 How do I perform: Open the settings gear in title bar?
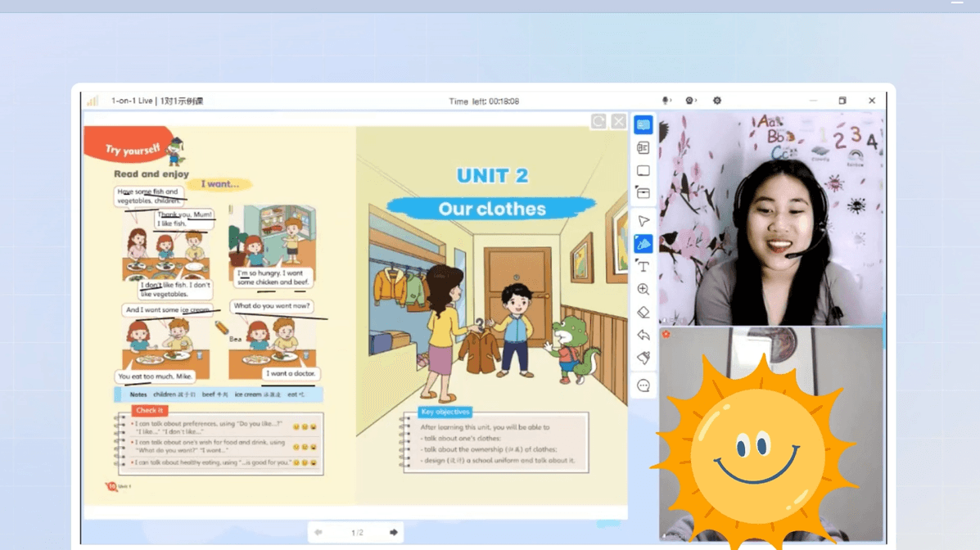pyautogui.click(x=716, y=101)
